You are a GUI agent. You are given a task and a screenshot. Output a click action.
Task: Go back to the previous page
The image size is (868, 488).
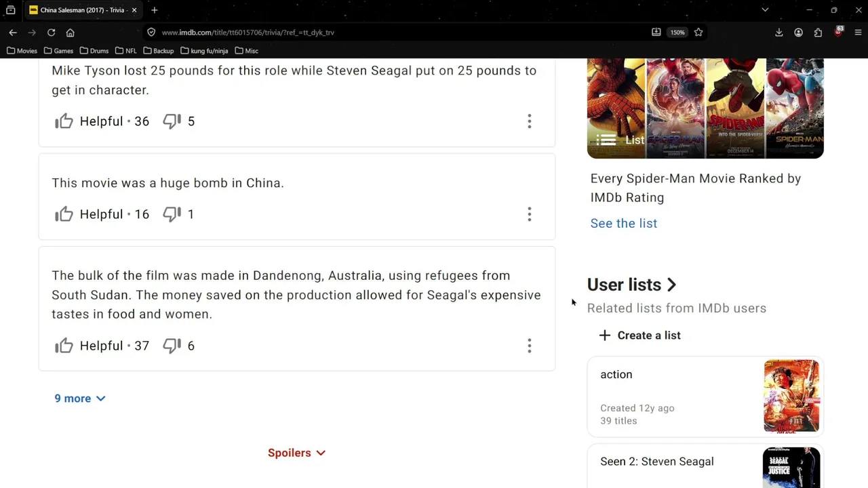point(13,33)
